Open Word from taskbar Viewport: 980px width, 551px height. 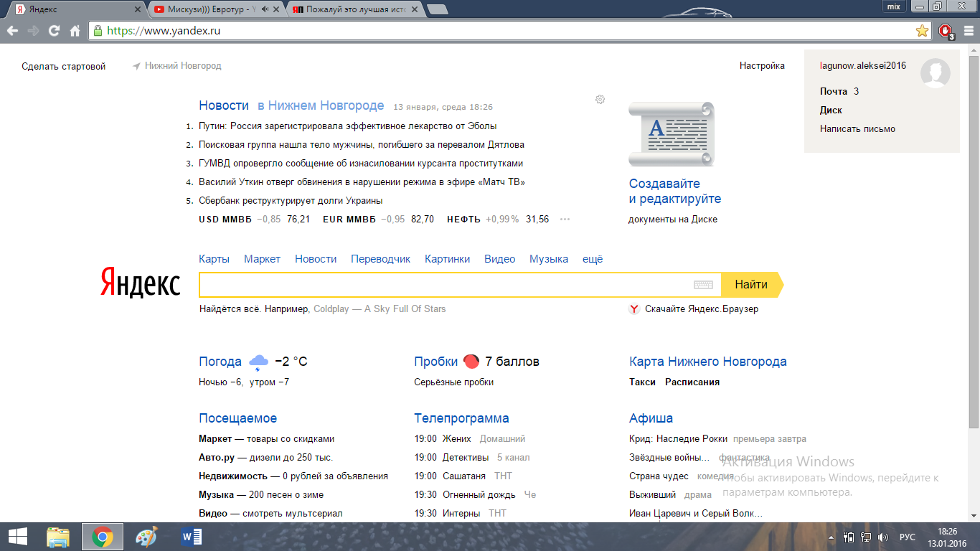coord(191,536)
